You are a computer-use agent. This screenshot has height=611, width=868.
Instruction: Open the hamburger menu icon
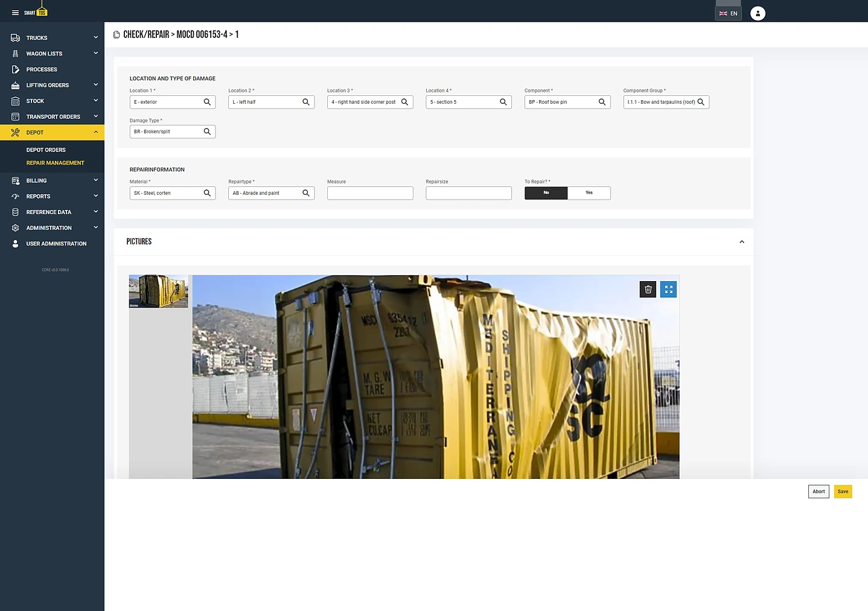pyautogui.click(x=15, y=13)
